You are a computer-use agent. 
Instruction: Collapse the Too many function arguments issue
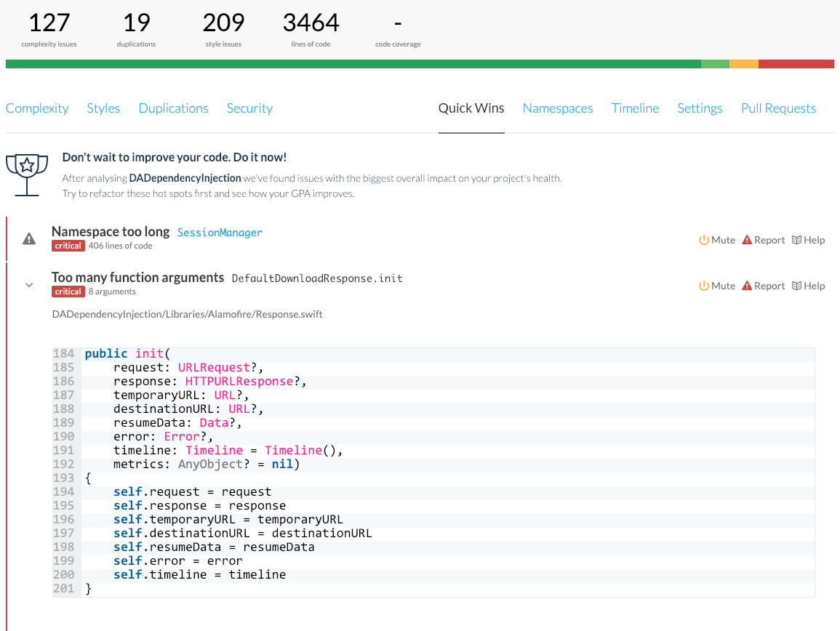(x=29, y=285)
